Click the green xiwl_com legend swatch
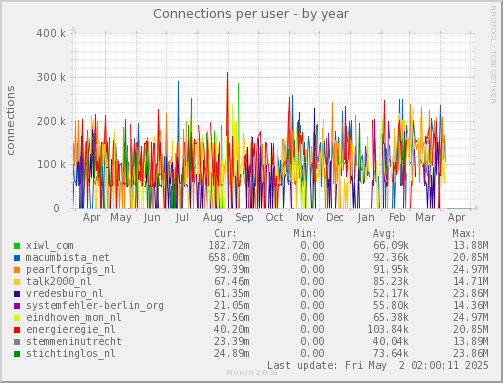This screenshot has height=383, width=503. click(17, 246)
